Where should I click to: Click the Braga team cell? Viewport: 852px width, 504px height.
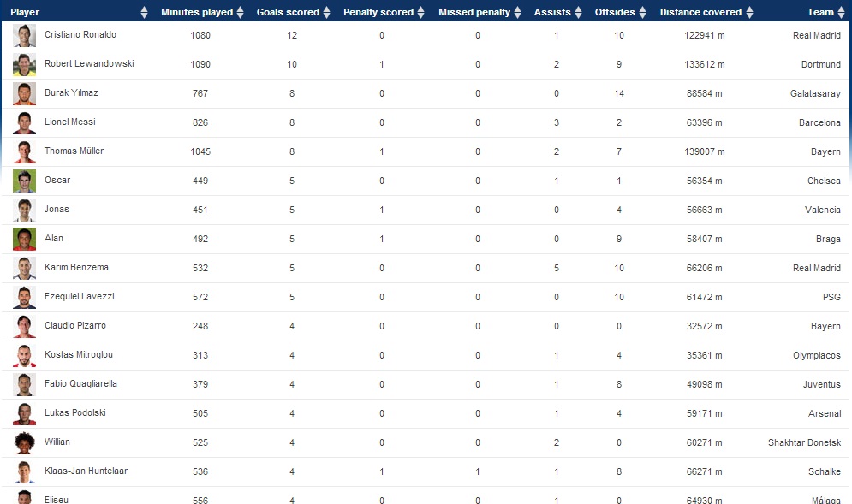pyautogui.click(x=828, y=239)
